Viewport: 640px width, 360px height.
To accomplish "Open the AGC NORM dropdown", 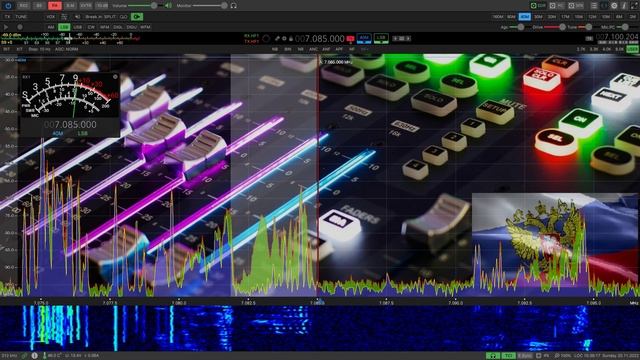I will [x=66, y=49].
